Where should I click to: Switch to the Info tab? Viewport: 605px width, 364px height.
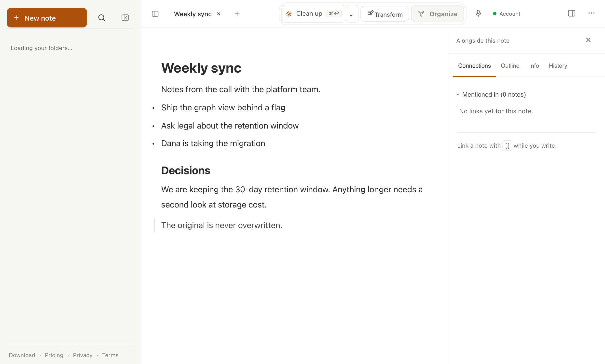tap(534, 66)
